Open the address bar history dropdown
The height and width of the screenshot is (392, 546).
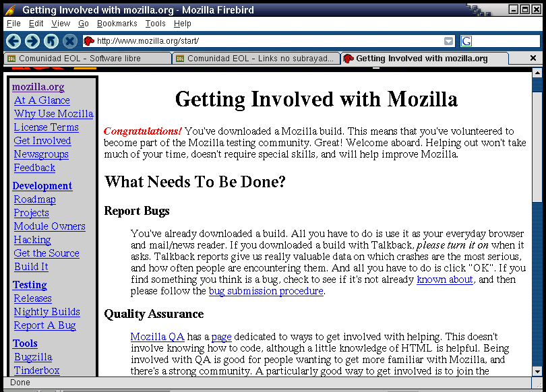(x=449, y=41)
